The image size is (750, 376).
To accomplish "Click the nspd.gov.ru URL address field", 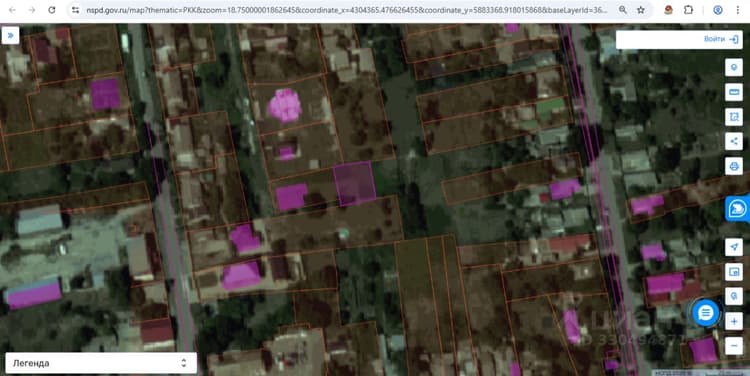I will [x=347, y=10].
